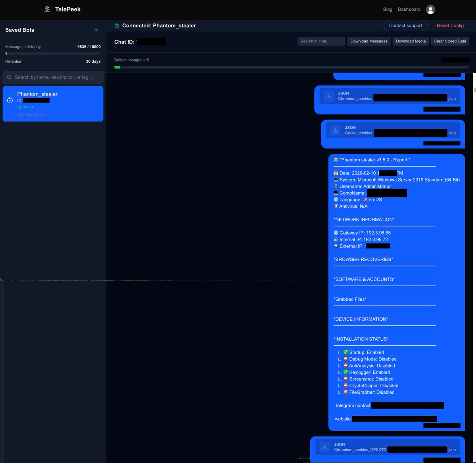The image size is (476, 463).
Task: Click Add description placeholder on bot card
Action: 32,115
